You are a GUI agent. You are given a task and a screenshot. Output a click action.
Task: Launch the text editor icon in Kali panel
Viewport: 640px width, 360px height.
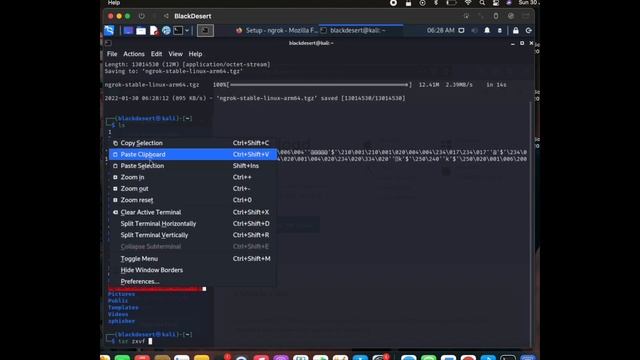click(x=154, y=31)
